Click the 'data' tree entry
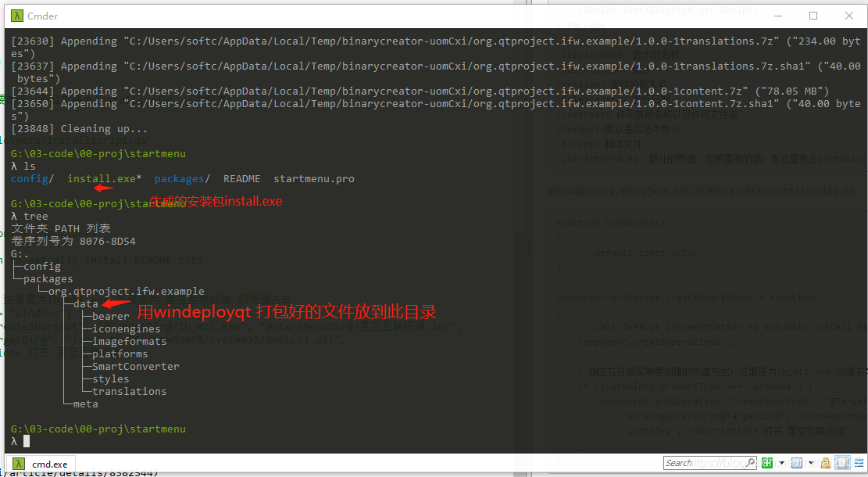 86,304
